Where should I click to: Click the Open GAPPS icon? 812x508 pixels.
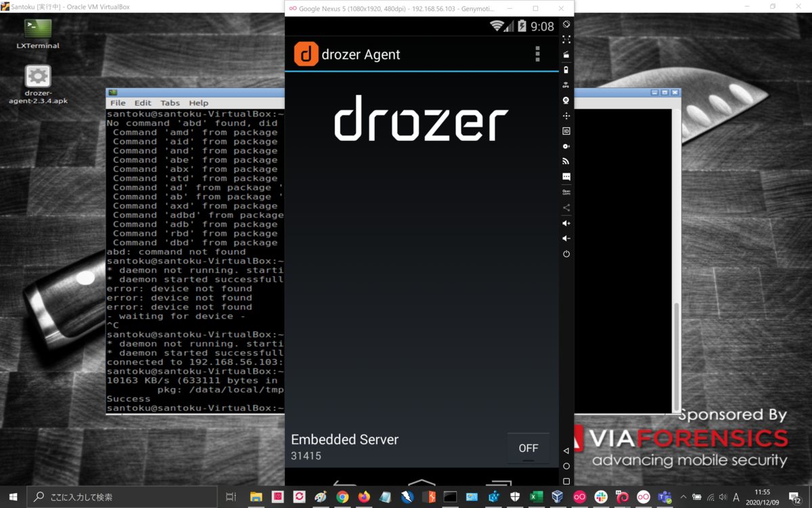coord(566,192)
